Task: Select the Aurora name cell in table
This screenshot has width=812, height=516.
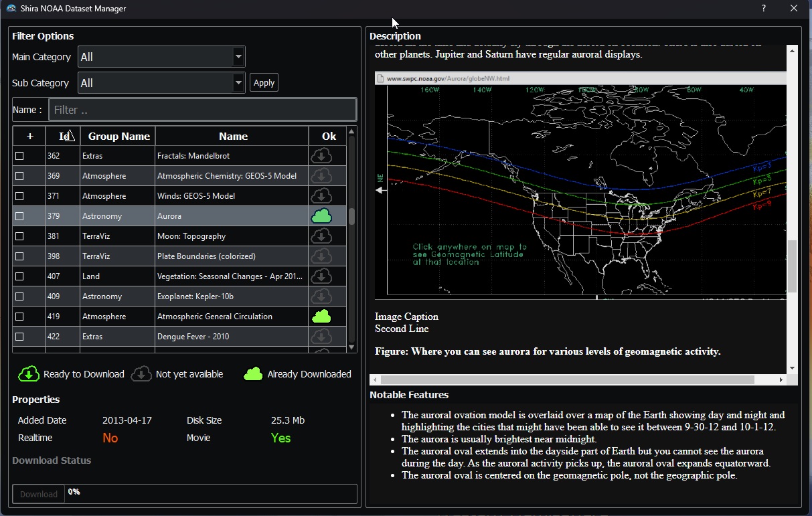Action: [232, 216]
